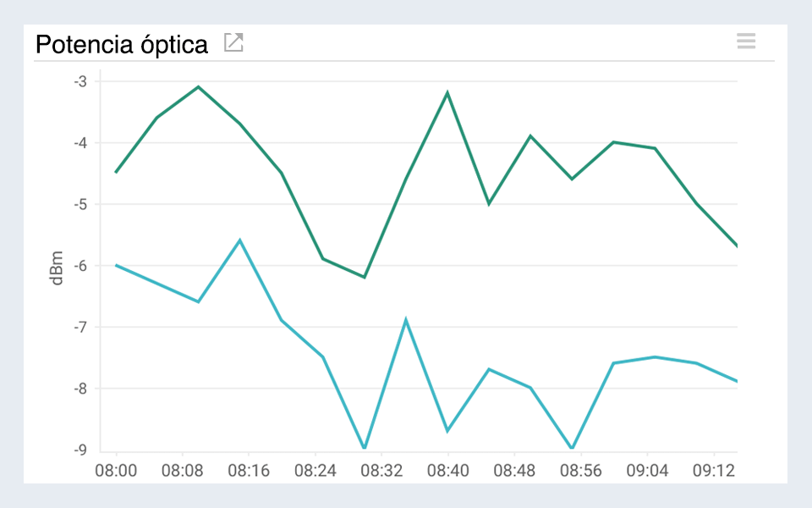
Task: Click the green spike at 08:40
Action: click(447, 91)
